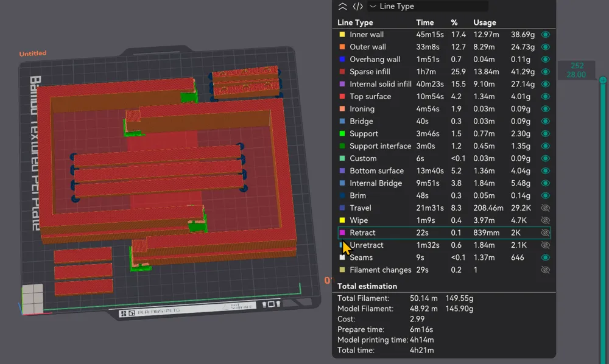Toggle visibility of Sparse infill
Screen dimensions: 609x364
point(545,72)
